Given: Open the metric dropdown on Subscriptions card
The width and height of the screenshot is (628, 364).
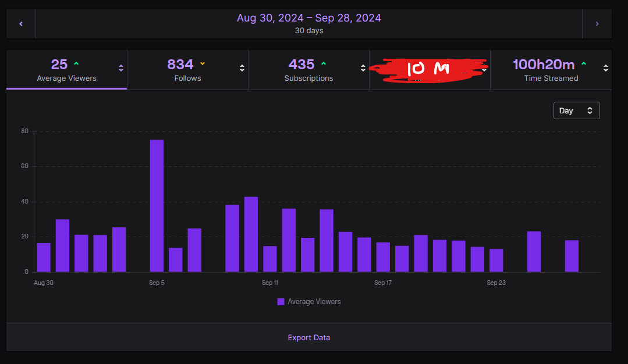Looking at the screenshot, I should point(364,69).
